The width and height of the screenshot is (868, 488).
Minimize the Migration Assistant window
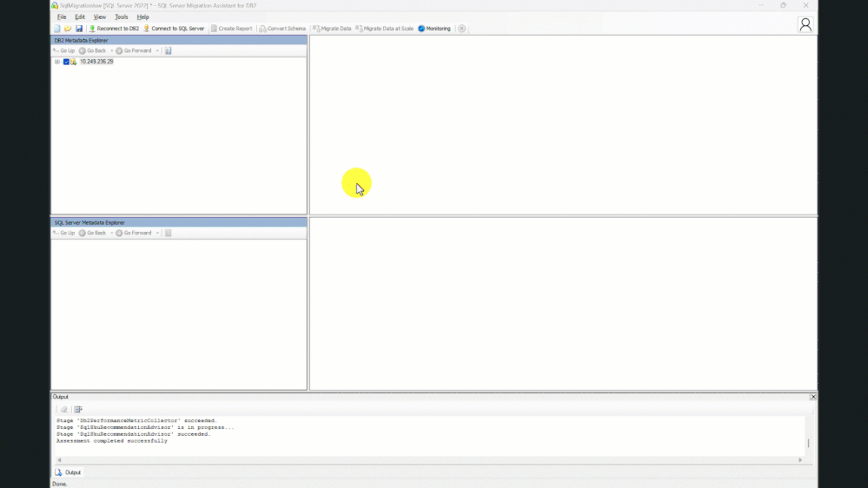761,5
